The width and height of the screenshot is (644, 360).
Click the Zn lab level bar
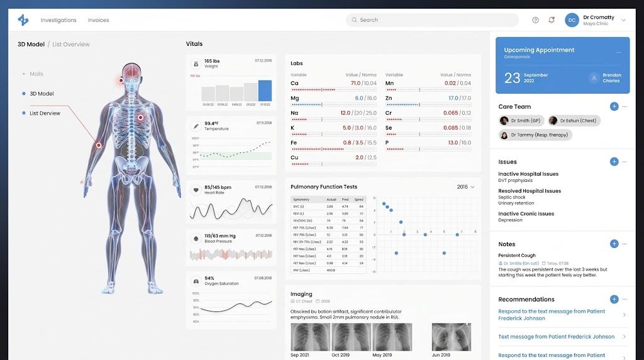(428, 104)
